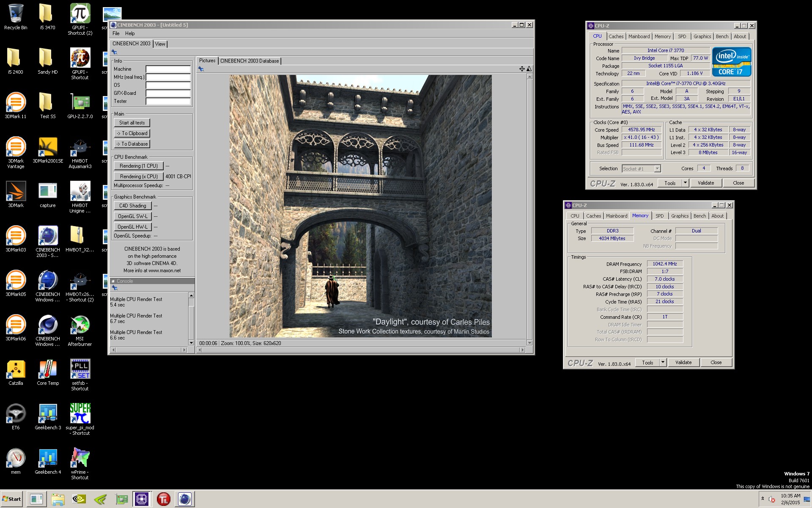This screenshot has height=508, width=812.
Task: Launch 3DMark05 desktop icon
Action: (x=16, y=284)
